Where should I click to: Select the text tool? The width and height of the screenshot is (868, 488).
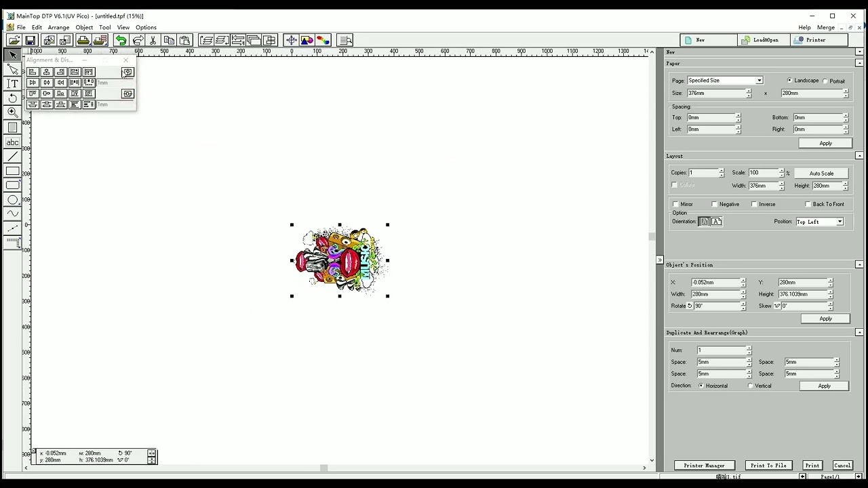pos(12,83)
